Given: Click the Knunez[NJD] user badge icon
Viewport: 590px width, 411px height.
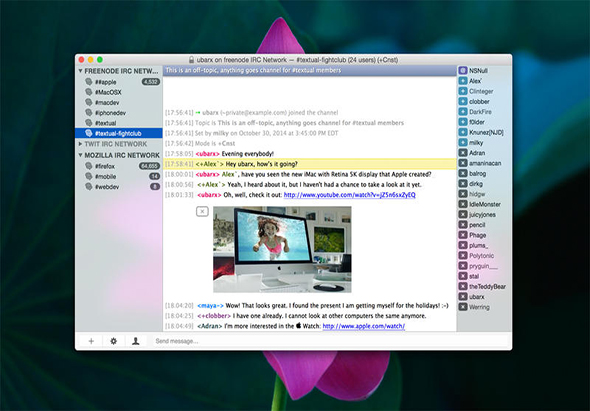Looking at the screenshot, I should click(463, 132).
